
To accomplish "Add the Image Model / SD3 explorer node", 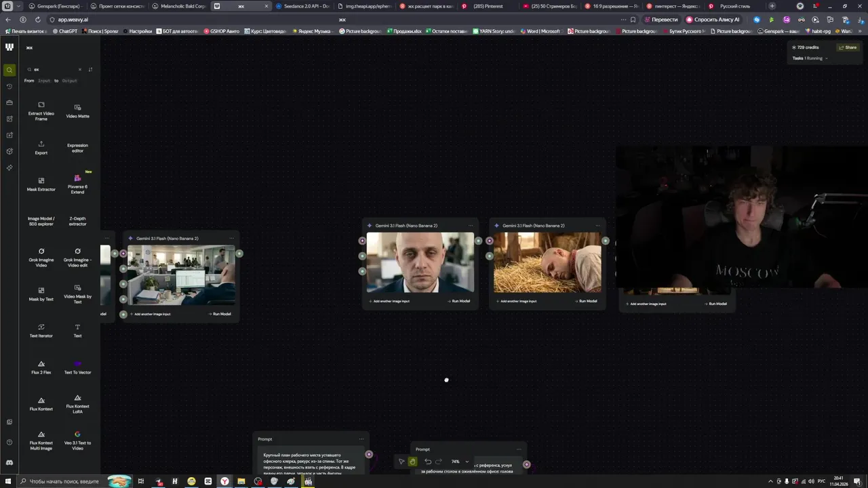I will point(41,221).
